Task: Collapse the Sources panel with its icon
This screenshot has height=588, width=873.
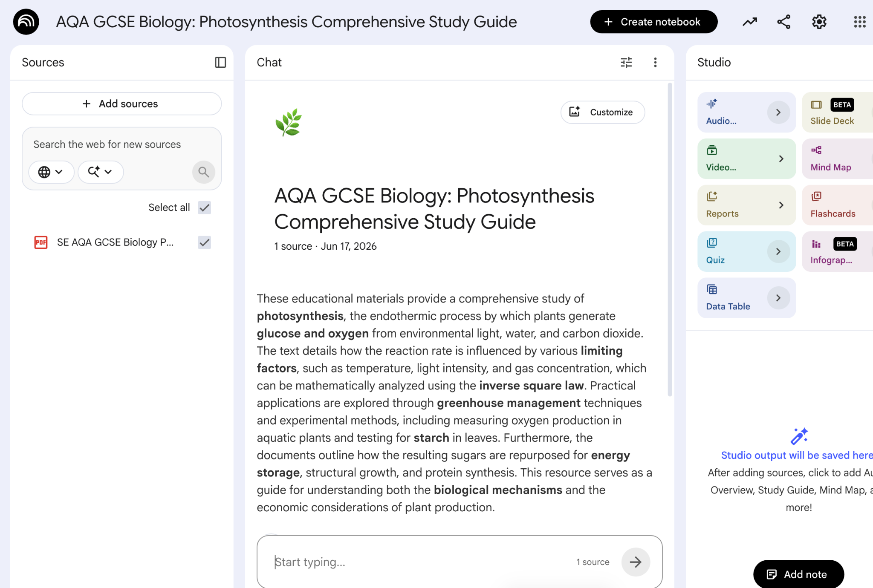Action: point(220,62)
